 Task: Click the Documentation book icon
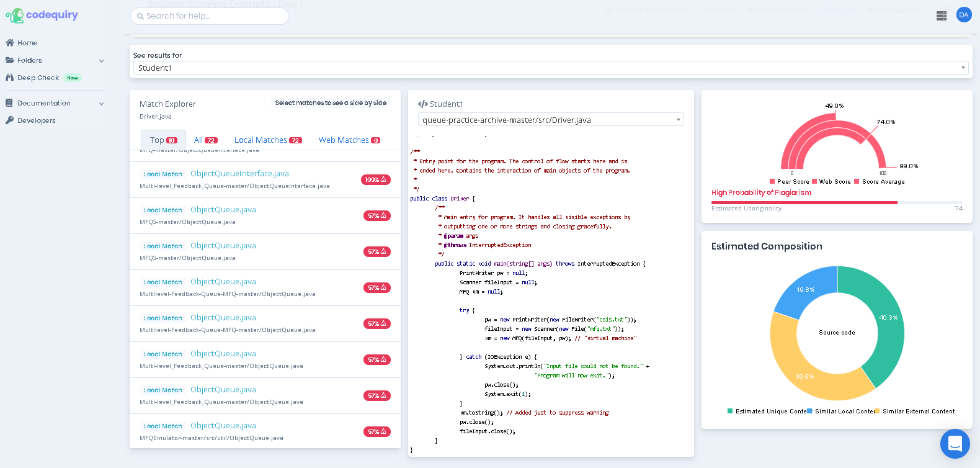9,103
